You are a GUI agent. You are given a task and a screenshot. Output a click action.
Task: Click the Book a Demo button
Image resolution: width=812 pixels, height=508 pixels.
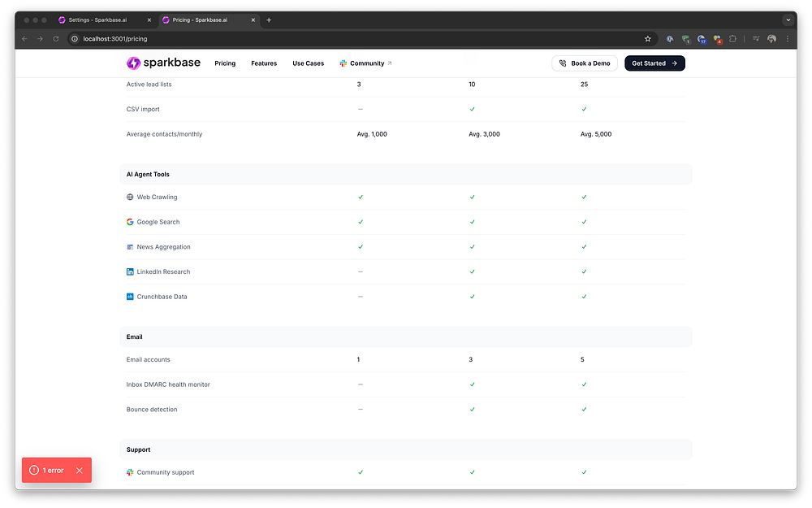point(585,63)
